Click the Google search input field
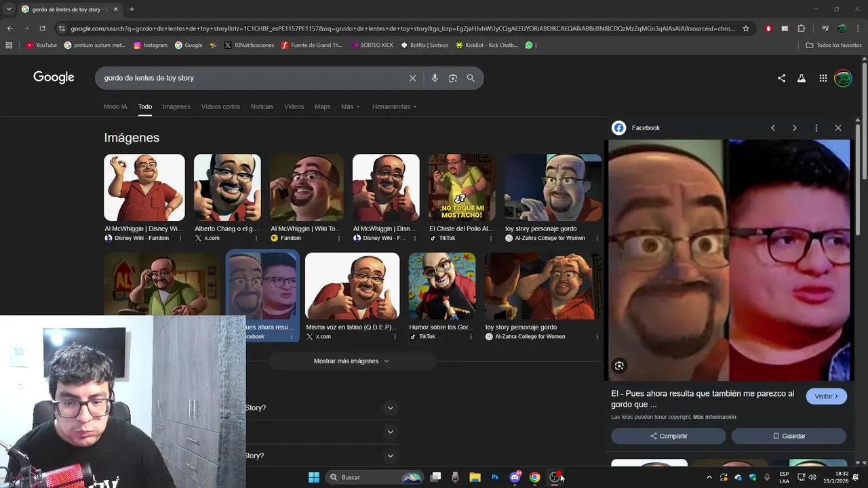 tap(251, 78)
